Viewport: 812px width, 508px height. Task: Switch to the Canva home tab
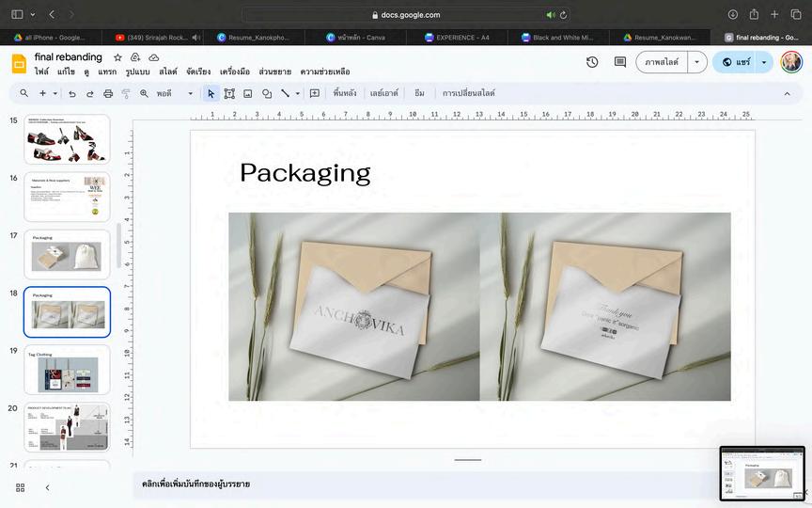(x=355, y=38)
